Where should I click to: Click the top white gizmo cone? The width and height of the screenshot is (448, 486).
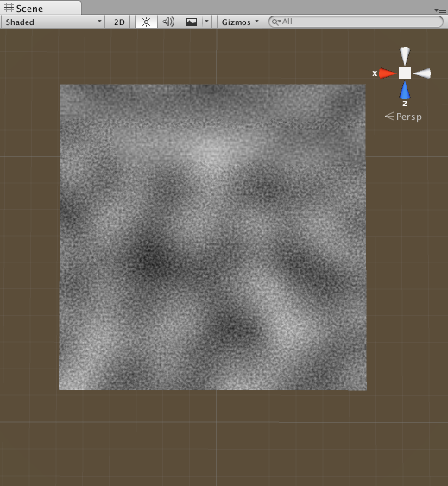(x=405, y=56)
